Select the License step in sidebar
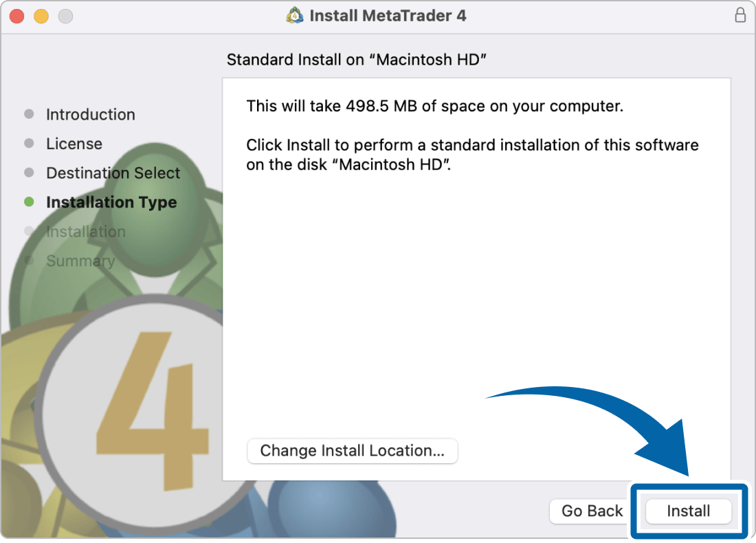This screenshot has height=543, width=756. 74,144
